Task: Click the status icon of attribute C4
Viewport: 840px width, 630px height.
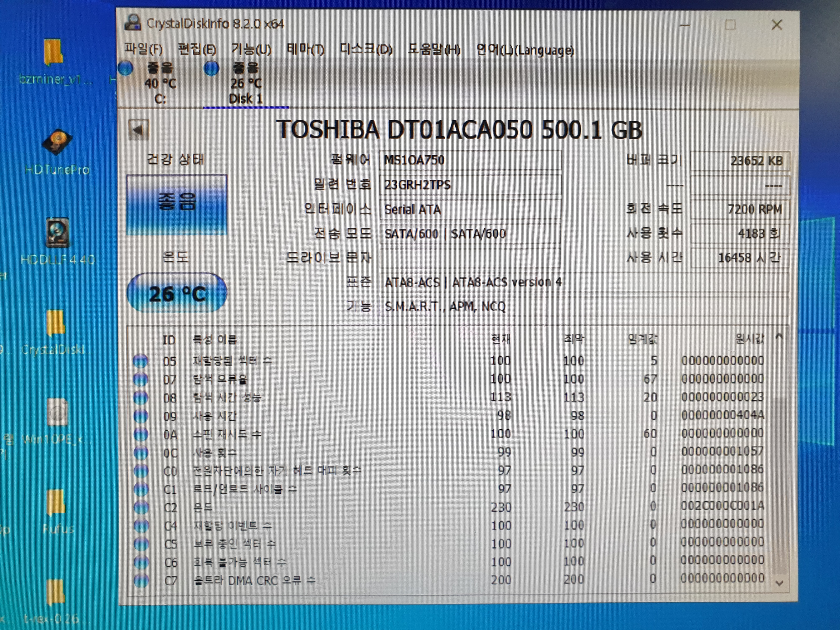Action: (x=141, y=526)
